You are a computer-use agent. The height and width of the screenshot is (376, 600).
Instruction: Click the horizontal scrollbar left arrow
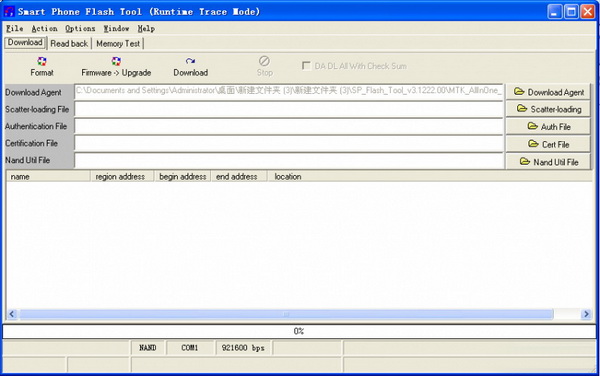(11, 314)
